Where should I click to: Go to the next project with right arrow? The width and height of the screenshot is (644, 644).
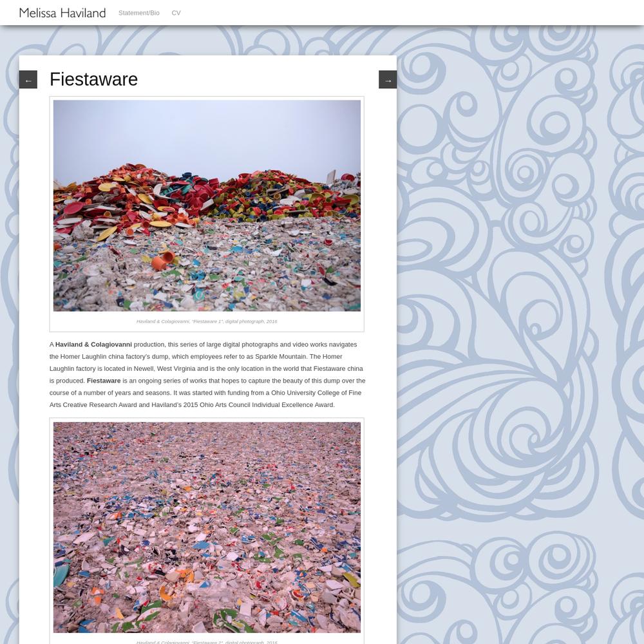[388, 80]
